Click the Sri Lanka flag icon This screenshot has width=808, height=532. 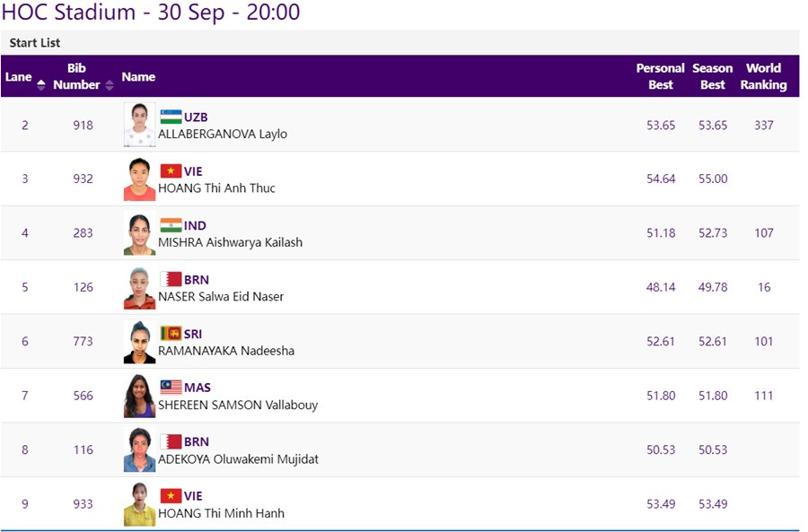pos(171,334)
